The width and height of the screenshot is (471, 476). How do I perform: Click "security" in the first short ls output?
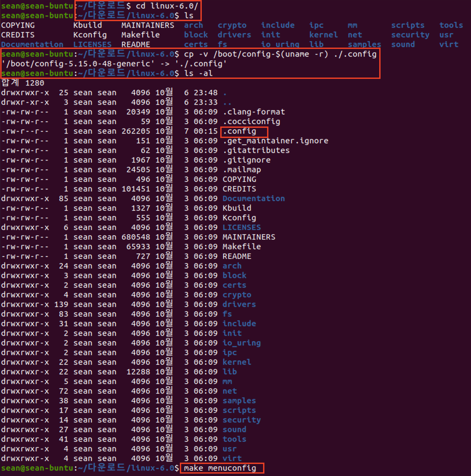point(410,35)
